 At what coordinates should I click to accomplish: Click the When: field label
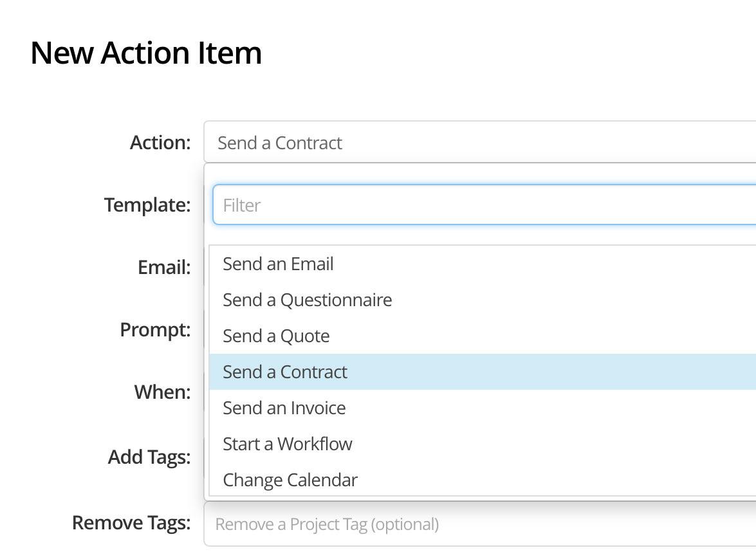[162, 392]
